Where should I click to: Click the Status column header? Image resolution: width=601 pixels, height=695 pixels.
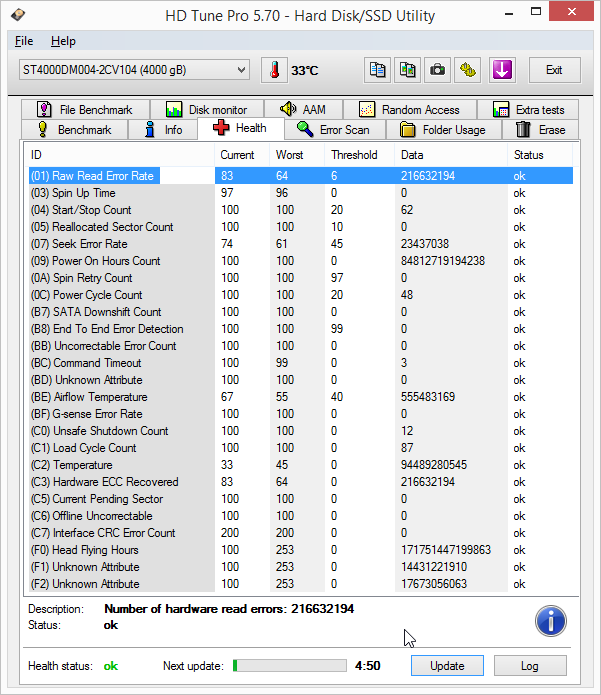click(x=540, y=155)
